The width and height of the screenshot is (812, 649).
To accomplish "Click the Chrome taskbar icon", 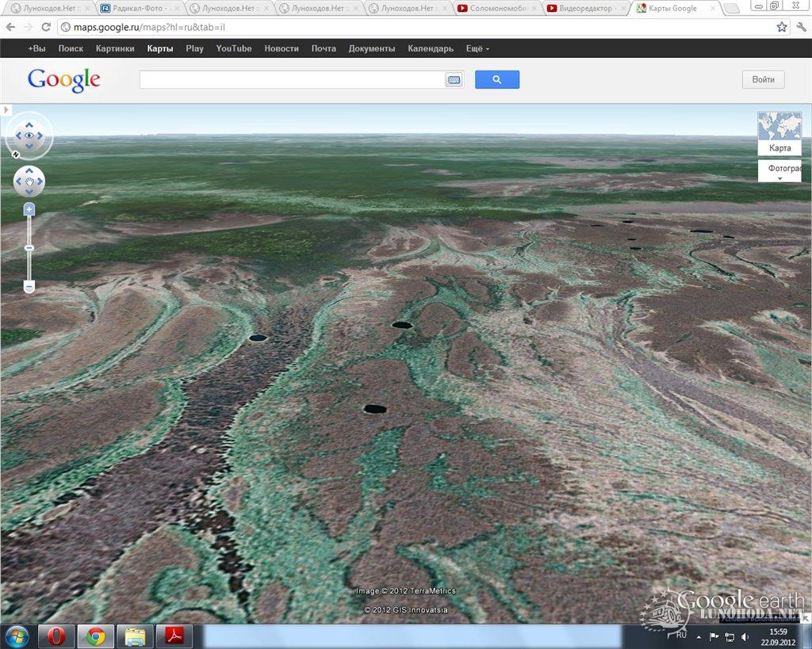I will pos(95,636).
